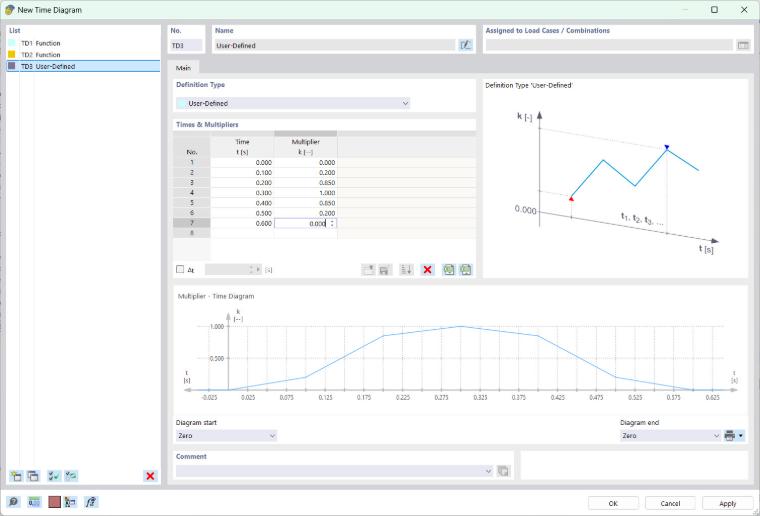Click the red color square at bottom left
Screen dimensions: 760x516
pyautogui.click(x=54, y=502)
